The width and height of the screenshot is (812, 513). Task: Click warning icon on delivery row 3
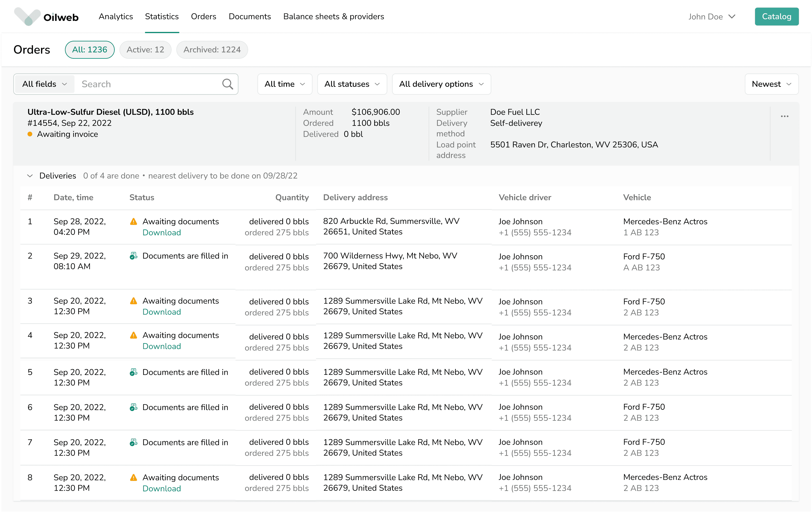tap(133, 301)
